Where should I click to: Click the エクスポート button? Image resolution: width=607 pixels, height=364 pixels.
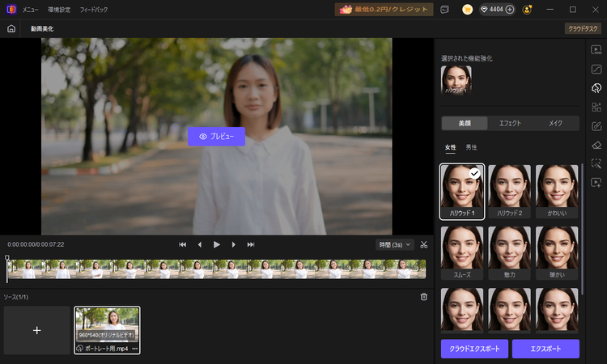545,349
